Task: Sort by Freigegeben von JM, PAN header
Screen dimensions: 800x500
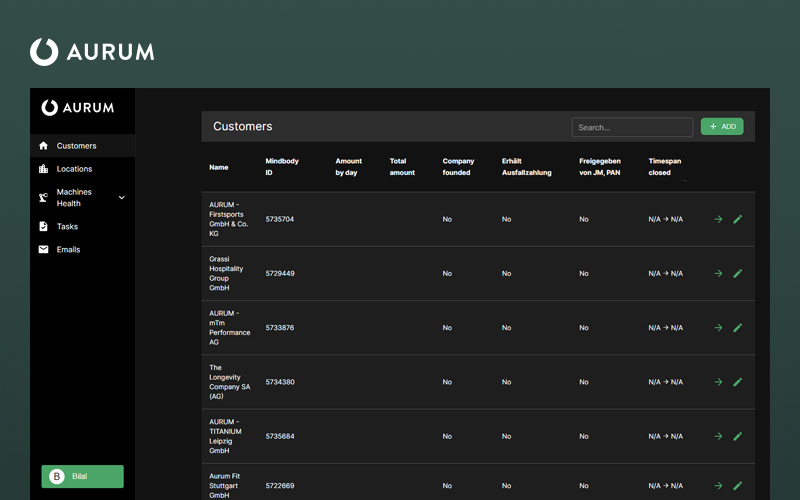Action: click(600, 167)
